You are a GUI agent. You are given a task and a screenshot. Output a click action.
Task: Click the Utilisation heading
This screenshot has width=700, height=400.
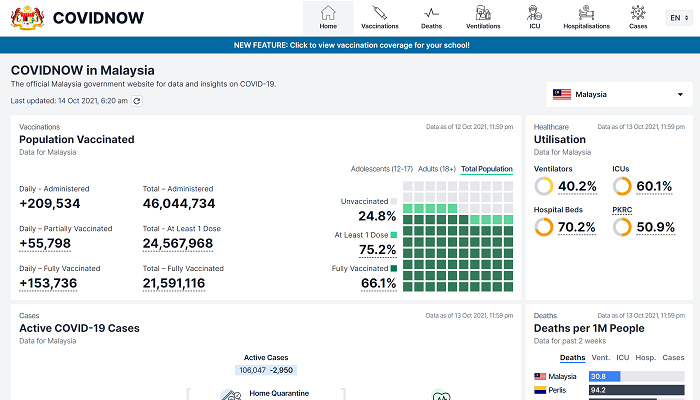click(559, 139)
